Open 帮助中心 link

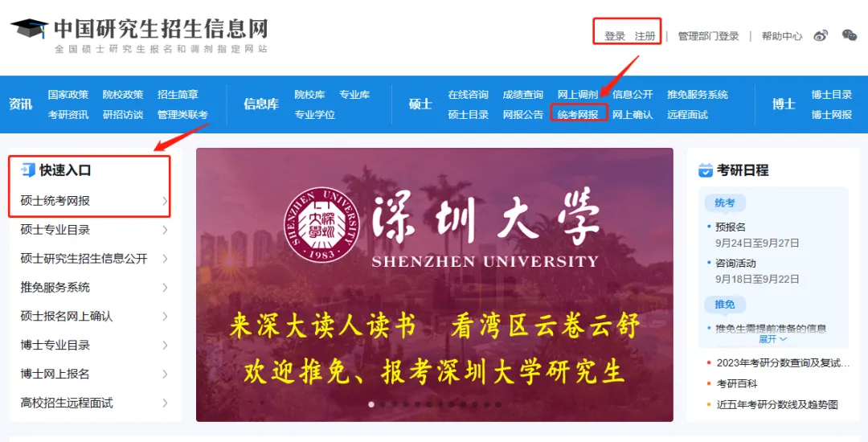782,36
